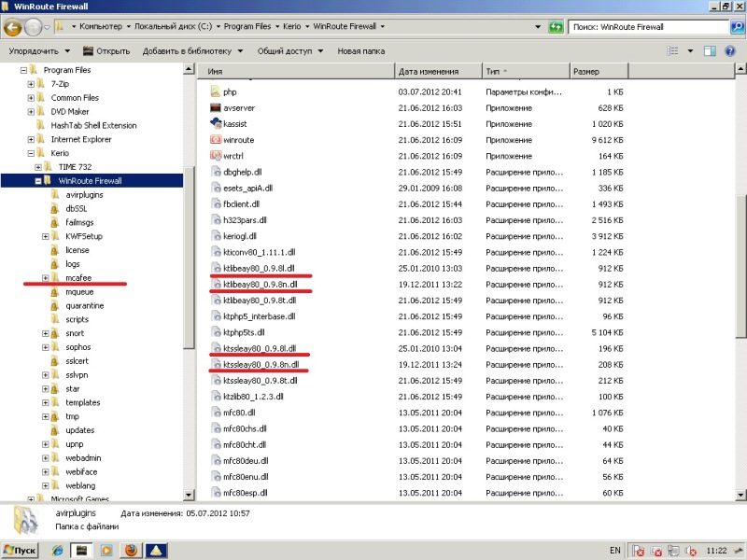Expand the mcafee folder in tree

tap(45, 278)
